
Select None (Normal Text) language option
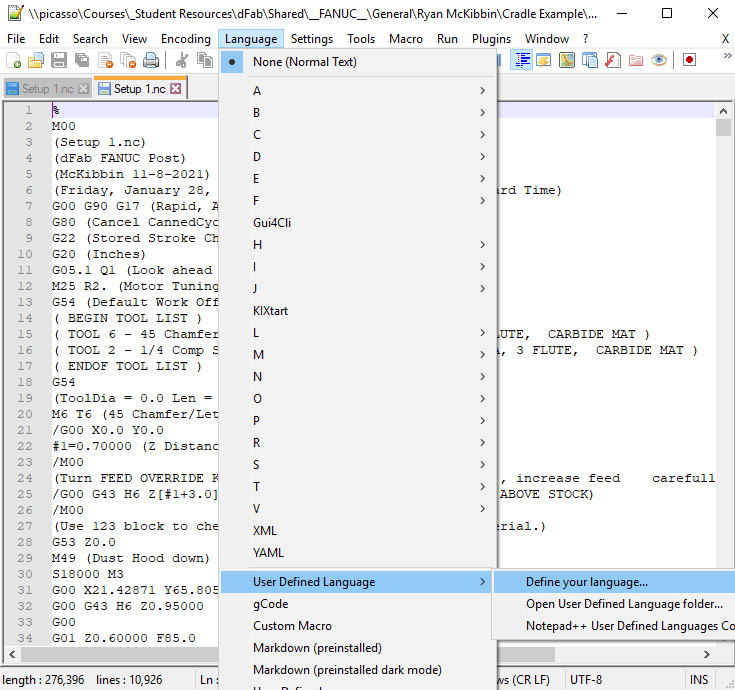pyautogui.click(x=358, y=62)
